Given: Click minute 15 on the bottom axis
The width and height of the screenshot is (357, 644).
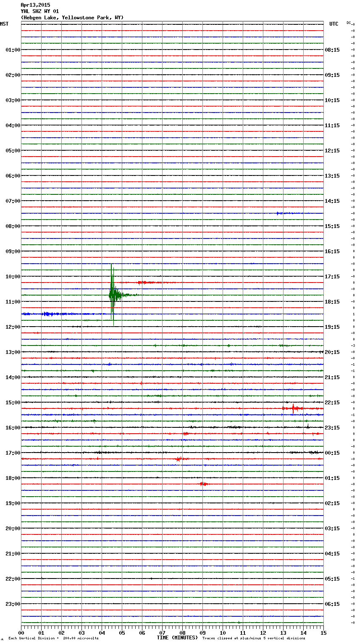Looking at the screenshot, I should pos(323,633).
